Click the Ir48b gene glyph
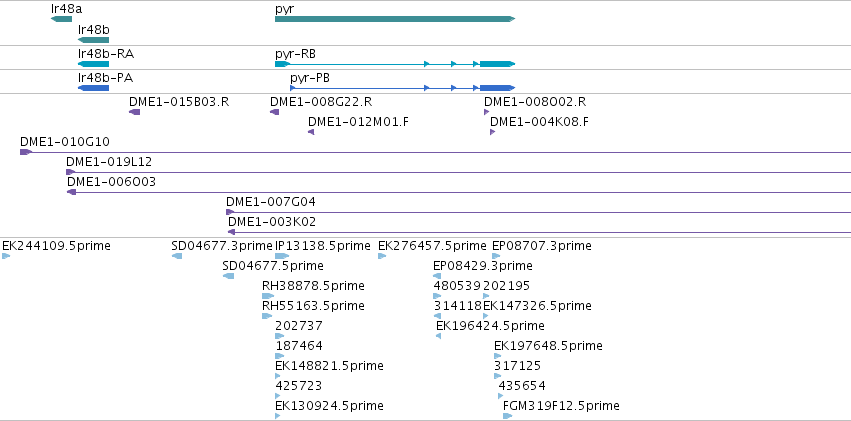This screenshot has height=421, width=851. [x=93, y=40]
